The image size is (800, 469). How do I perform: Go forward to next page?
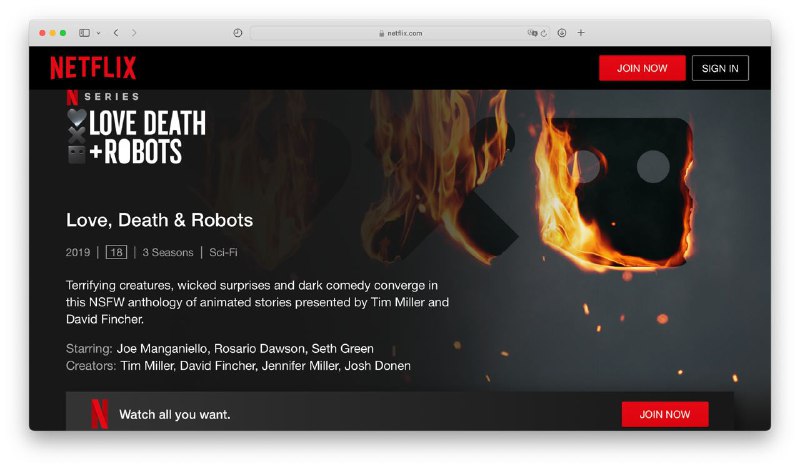point(134,33)
